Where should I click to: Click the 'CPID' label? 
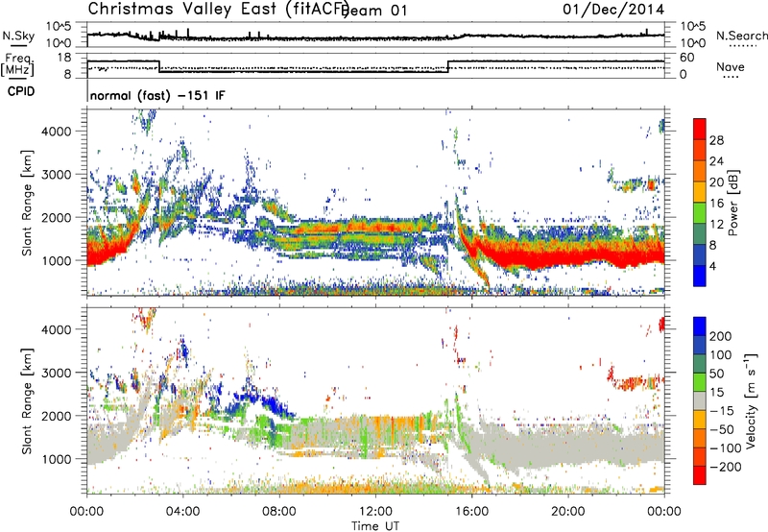tap(21, 91)
